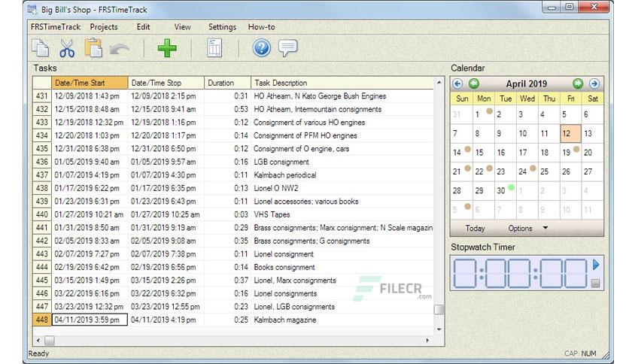Stop the stopwatch timer square button

click(x=595, y=284)
